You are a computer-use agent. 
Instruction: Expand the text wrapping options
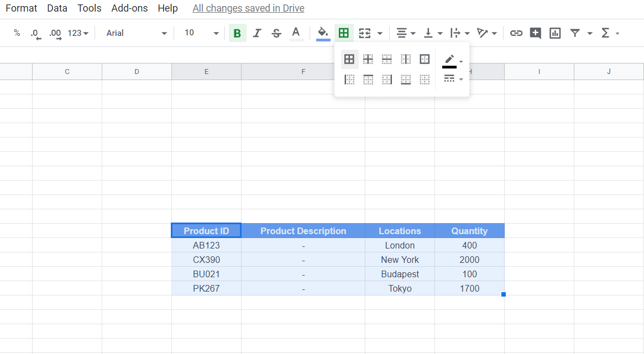(x=468, y=33)
